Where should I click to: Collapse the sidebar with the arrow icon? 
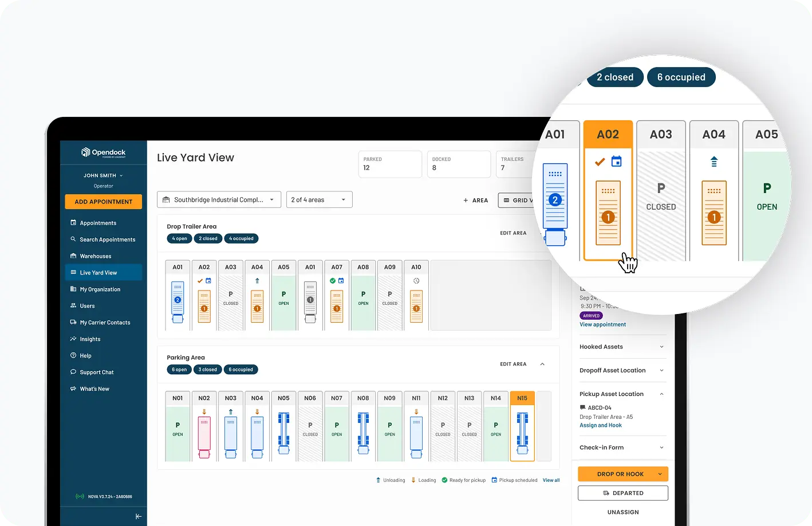(138, 516)
